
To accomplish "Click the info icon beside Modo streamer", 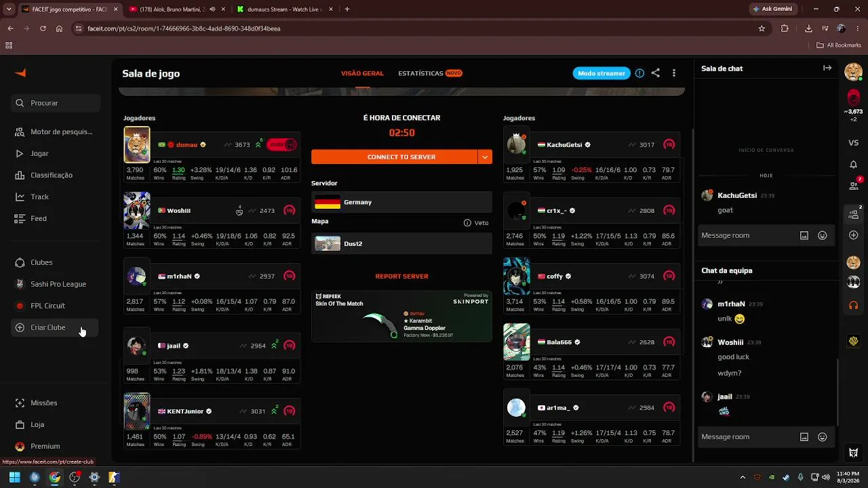I will coord(639,73).
